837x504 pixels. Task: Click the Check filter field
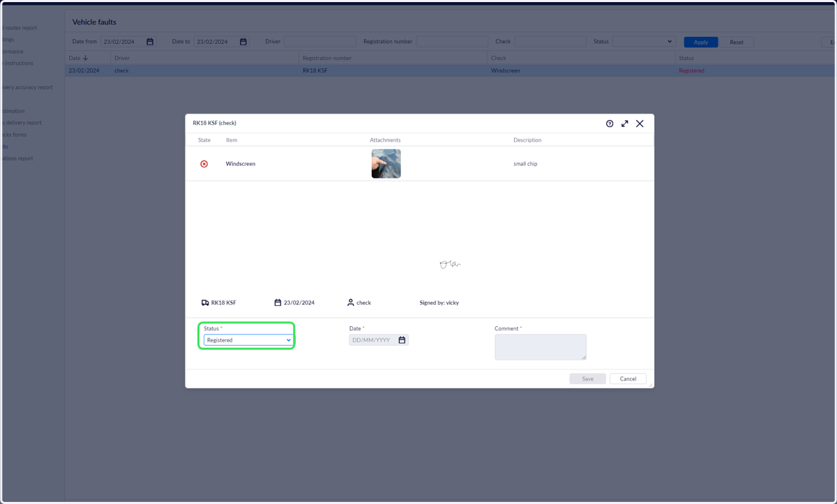pyautogui.click(x=550, y=42)
